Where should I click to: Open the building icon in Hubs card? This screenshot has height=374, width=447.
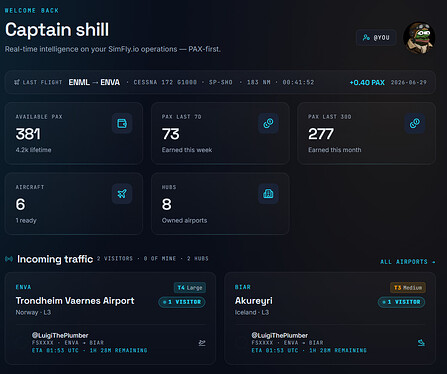[268, 194]
